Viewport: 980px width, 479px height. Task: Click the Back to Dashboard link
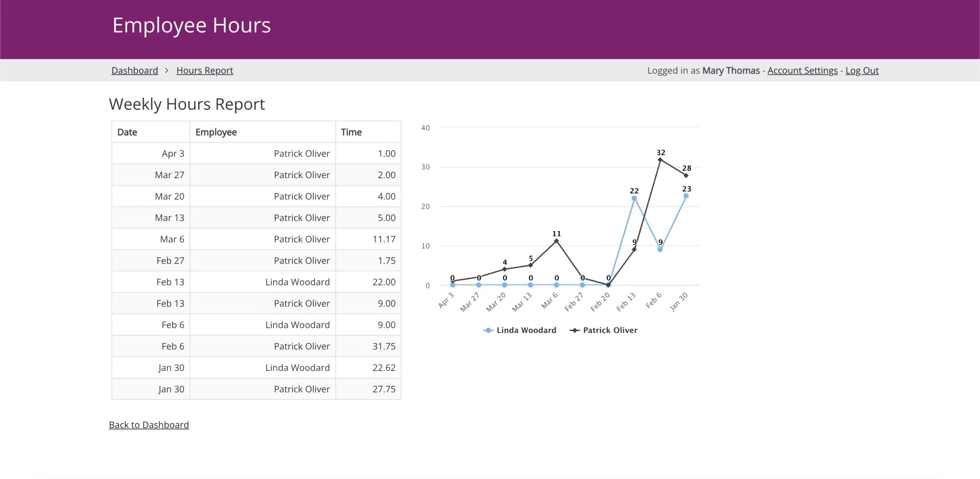pyautogui.click(x=149, y=425)
